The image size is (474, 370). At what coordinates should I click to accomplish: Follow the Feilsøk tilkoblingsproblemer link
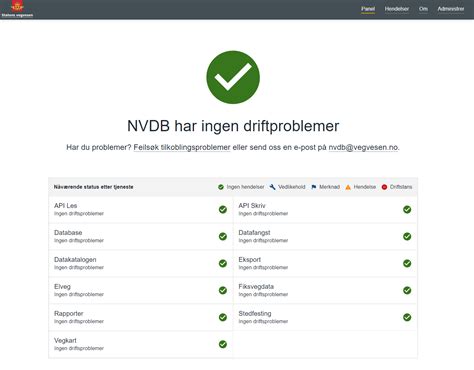(182, 147)
